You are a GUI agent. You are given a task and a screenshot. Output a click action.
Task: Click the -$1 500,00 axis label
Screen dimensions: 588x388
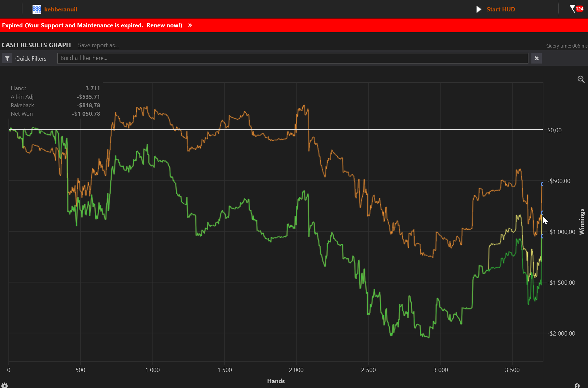coord(561,282)
